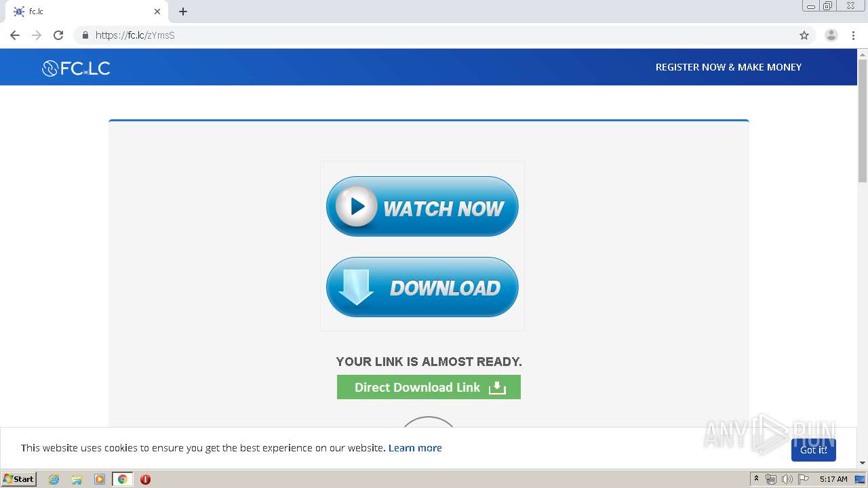Click the FC.LC logo in header

pyautogui.click(x=76, y=68)
